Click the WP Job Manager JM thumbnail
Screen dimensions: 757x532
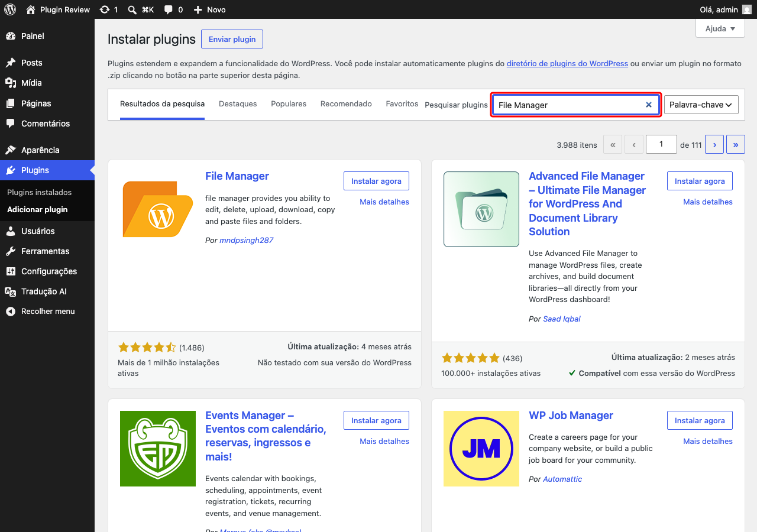[481, 449]
